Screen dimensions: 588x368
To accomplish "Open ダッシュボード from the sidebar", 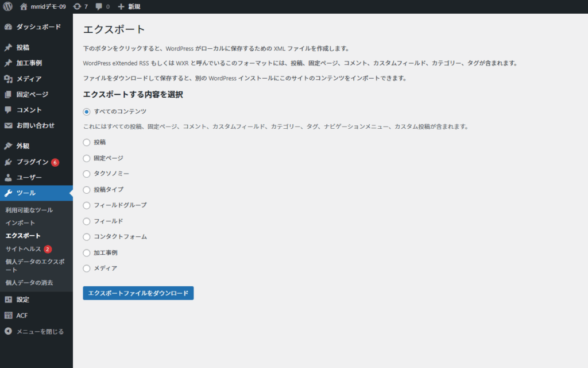I will tap(38, 26).
